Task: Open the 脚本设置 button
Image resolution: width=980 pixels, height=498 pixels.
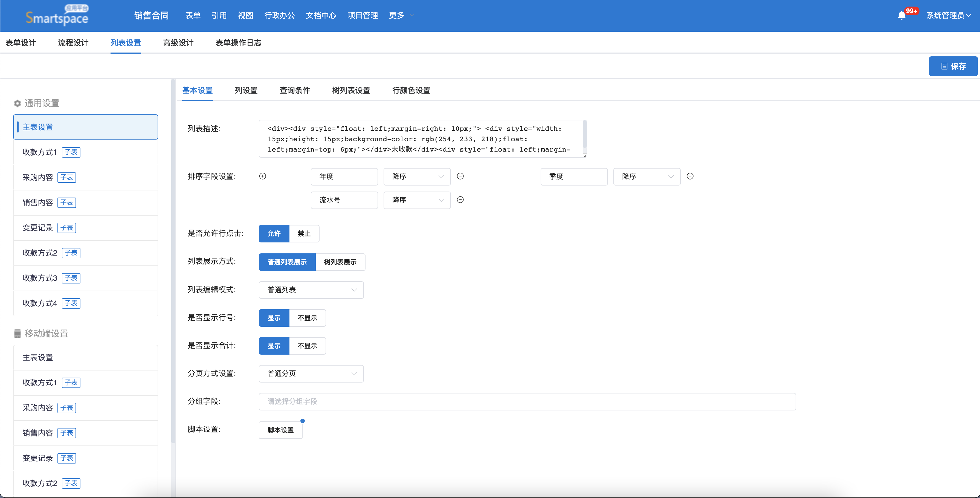Action: point(280,430)
